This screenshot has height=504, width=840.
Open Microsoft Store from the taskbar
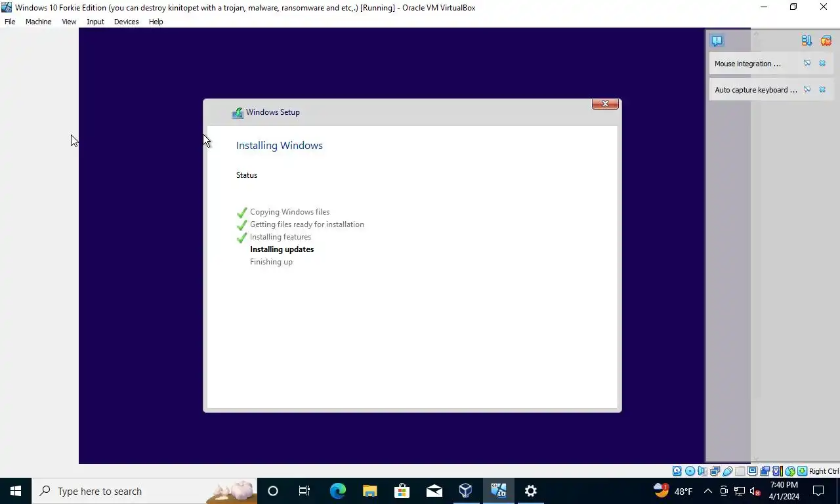402,491
